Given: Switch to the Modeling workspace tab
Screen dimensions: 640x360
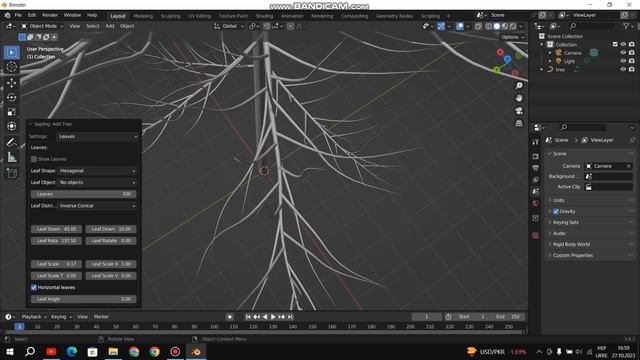Looking at the screenshot, I should pos(143,16).
